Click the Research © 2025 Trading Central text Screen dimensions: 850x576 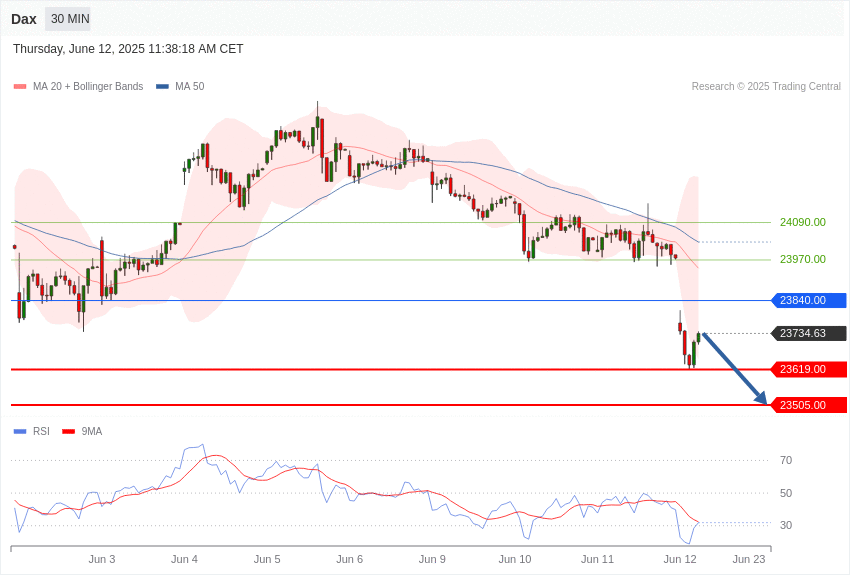coord(766,87)
